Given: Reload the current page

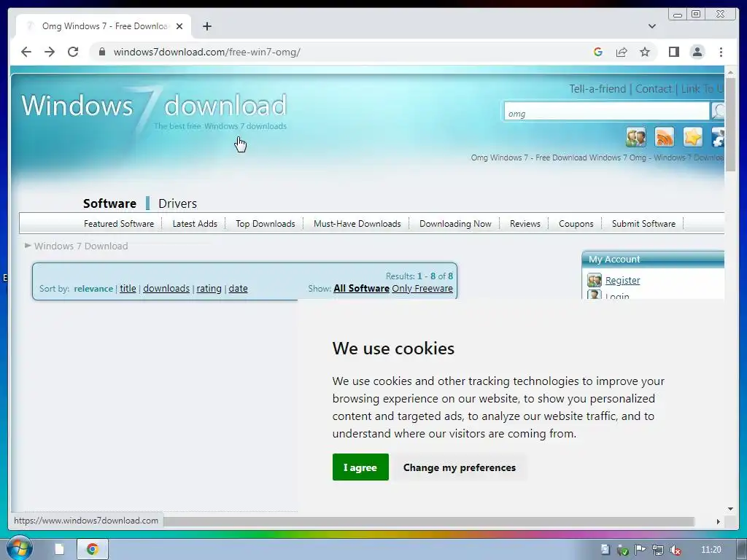Looking at the screenshot, I should (73, 52).
